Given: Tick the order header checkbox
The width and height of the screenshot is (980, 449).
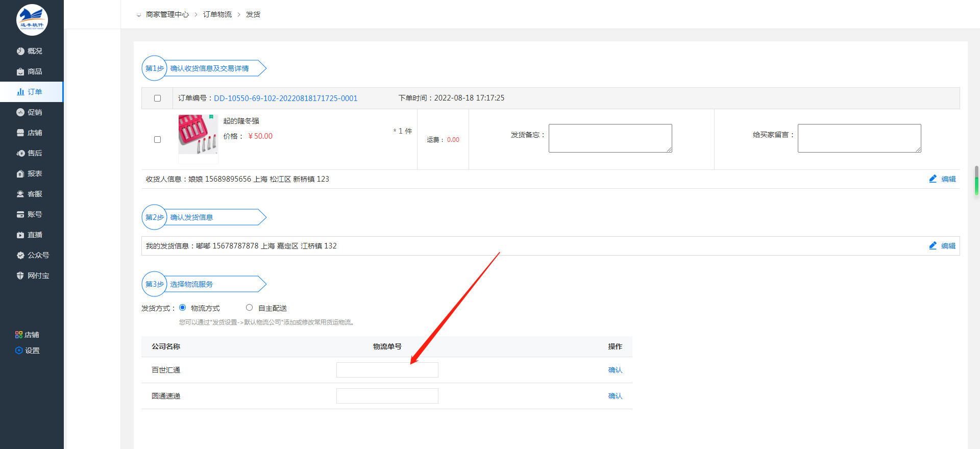Looking at the screenshot, I should pyautogui.click(x=157, y=98).
